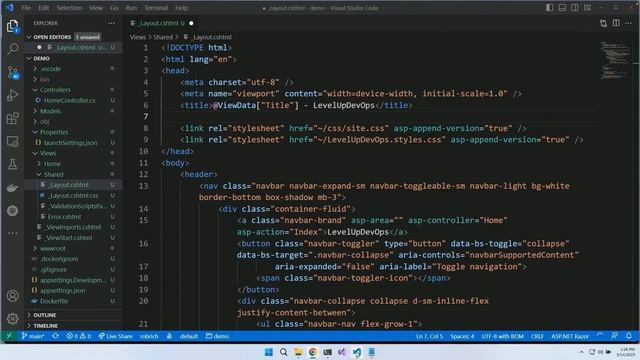
Task: Open the Run menu
Action: [131, 8]
